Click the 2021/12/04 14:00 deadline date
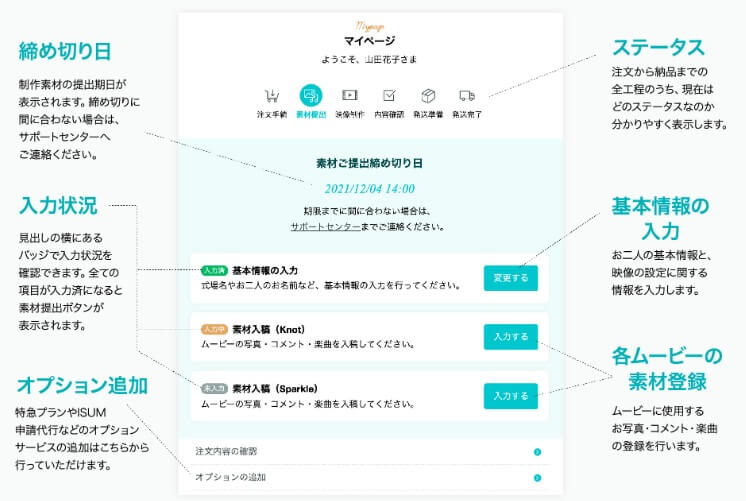 tap(370, 188)
